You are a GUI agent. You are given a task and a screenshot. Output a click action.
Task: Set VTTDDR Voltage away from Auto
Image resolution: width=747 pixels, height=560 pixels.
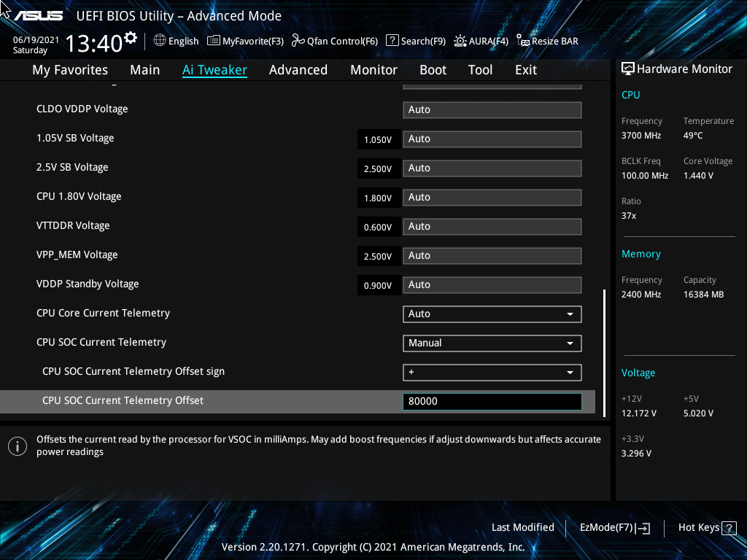point(492,226)
